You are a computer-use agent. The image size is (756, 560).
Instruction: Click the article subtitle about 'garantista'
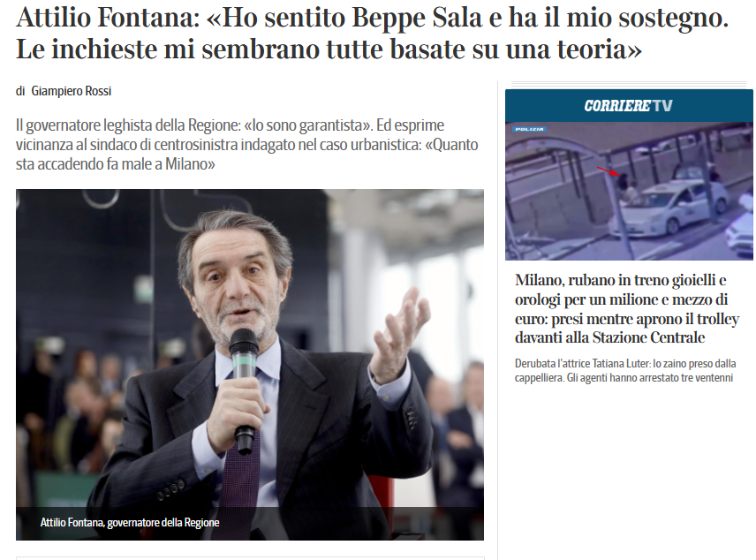coord(247,144)
